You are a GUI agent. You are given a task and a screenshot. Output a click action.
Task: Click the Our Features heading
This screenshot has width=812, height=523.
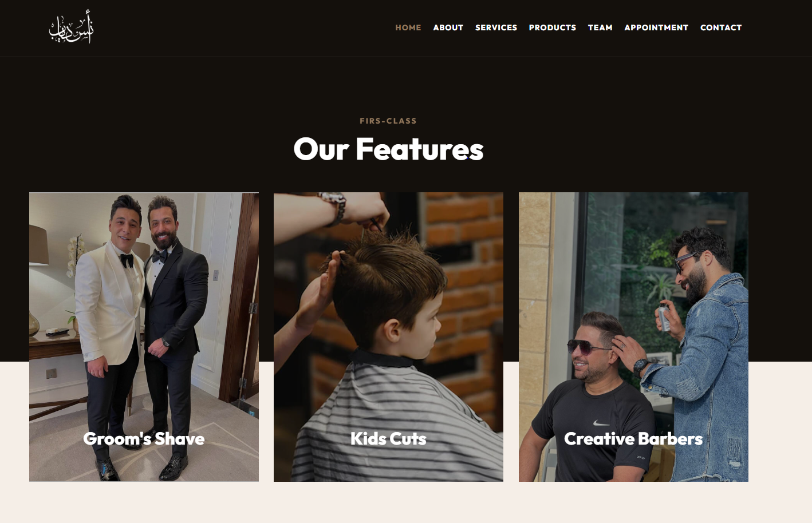[388, 149]
